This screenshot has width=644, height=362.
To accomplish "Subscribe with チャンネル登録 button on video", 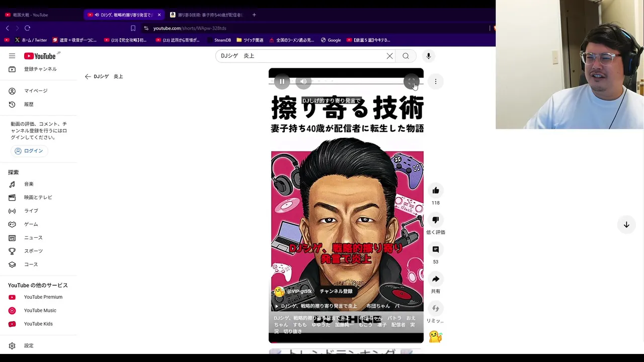I will tap(336, 292).
